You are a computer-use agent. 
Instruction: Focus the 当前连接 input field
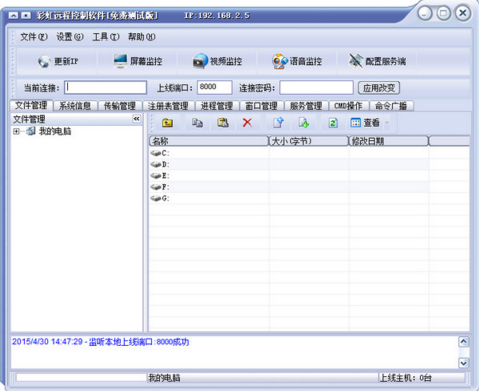pyautogui.click(x=105, y=87)
